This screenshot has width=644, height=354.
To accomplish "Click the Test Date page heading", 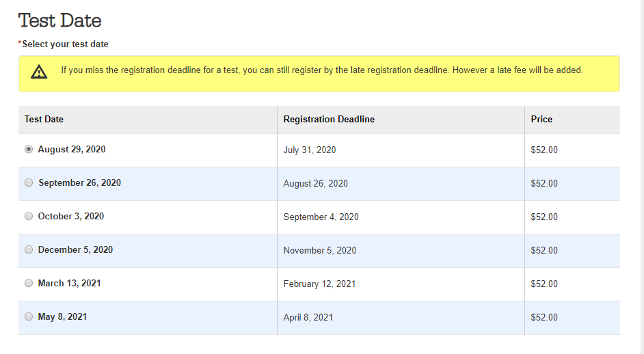I will [60, 21].
